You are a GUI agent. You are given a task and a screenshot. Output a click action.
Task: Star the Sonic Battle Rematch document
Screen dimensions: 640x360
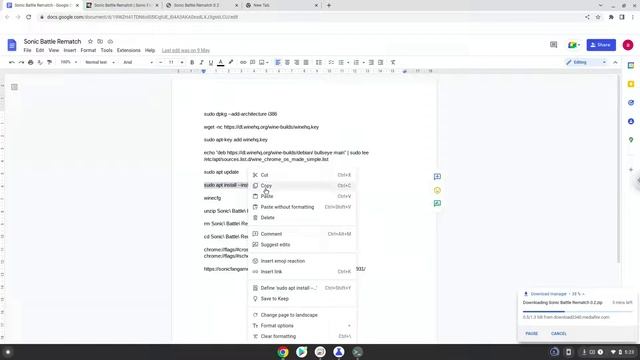[x=90, y=42]
